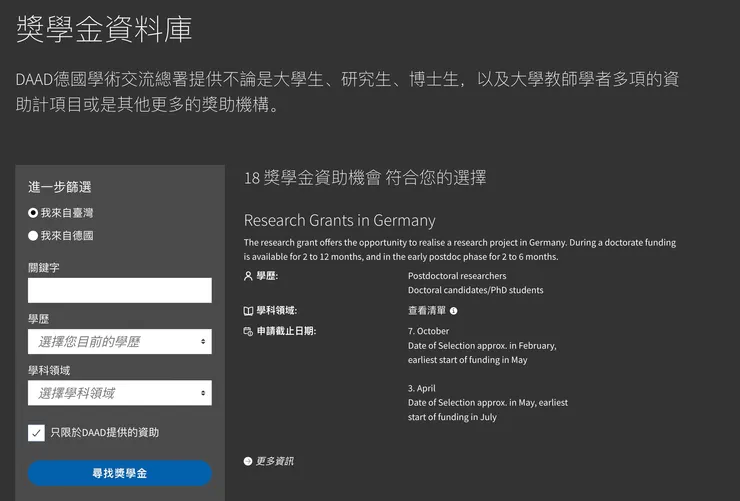This screenshot has width=740, height=501.
Task: Click the 獎學金資料庫 page heading
Action: point(104,29)
